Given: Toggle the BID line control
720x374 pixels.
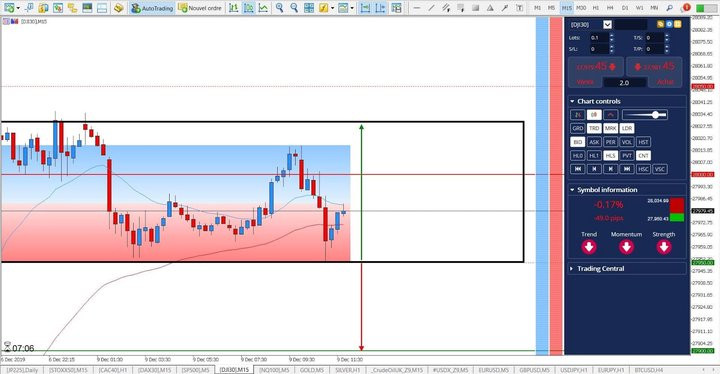Looking at the screenshot, I should point(578,142).
